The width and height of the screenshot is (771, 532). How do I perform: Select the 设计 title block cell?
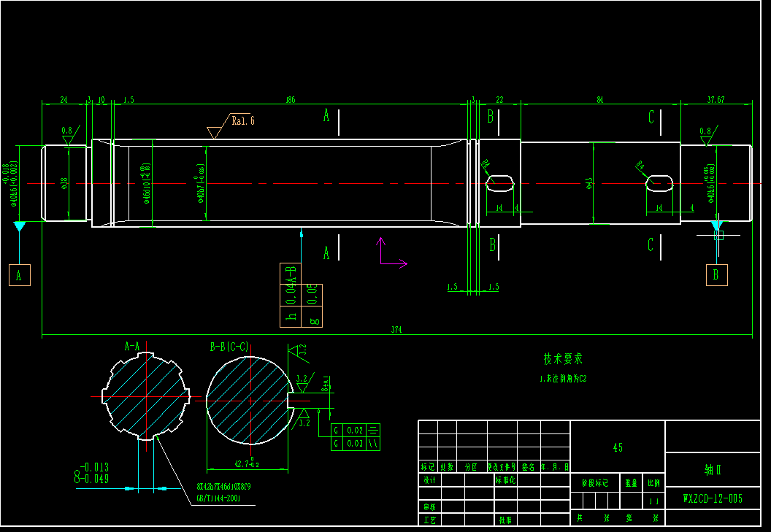tap(430, 480)
